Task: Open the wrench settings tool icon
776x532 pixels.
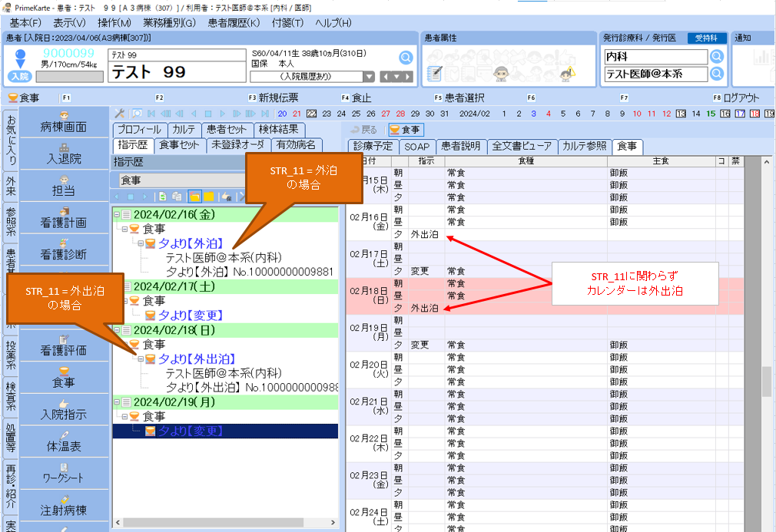Action: pos(119,114)
